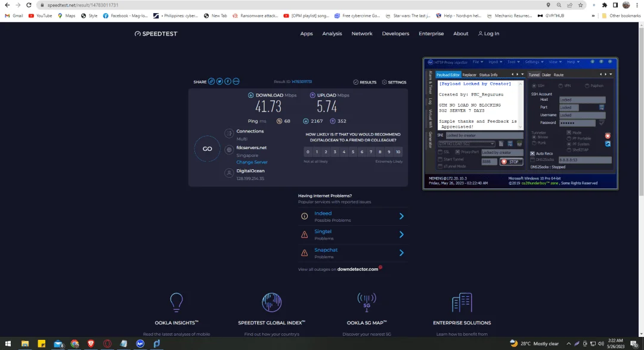644x350 pixels.
Task: Start a new test with GO button
Action: pos(207,148)
